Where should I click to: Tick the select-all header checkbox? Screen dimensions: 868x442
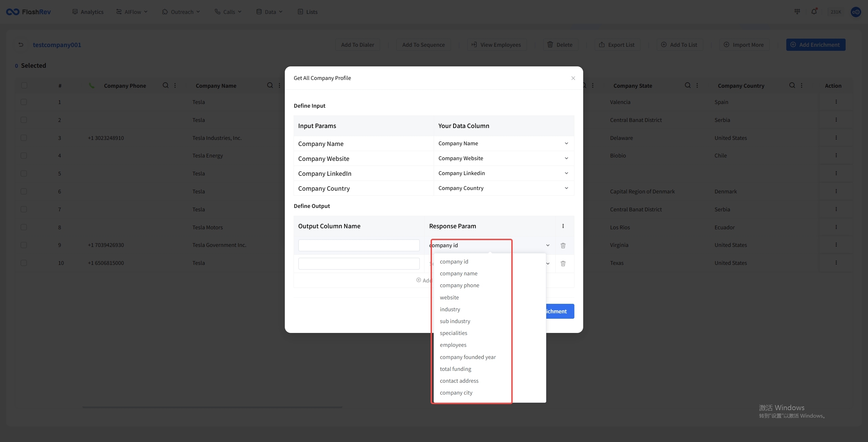point(24,85)
